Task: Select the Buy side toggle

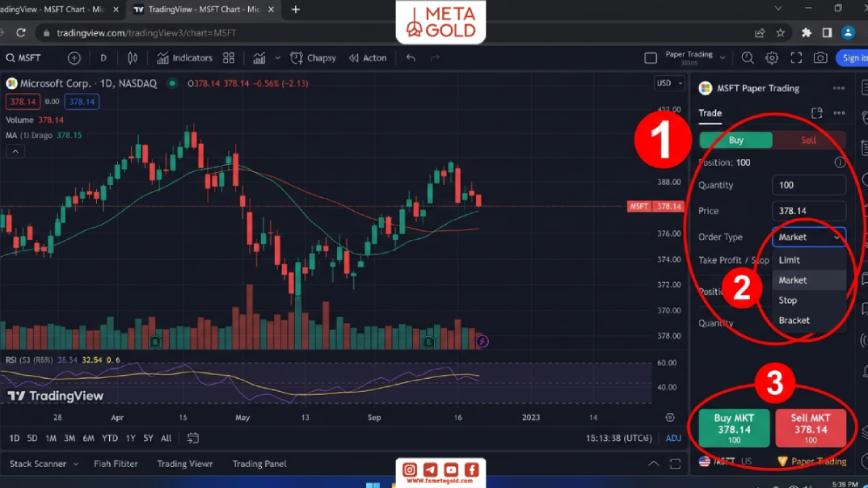Action: [x=735, y=140]
